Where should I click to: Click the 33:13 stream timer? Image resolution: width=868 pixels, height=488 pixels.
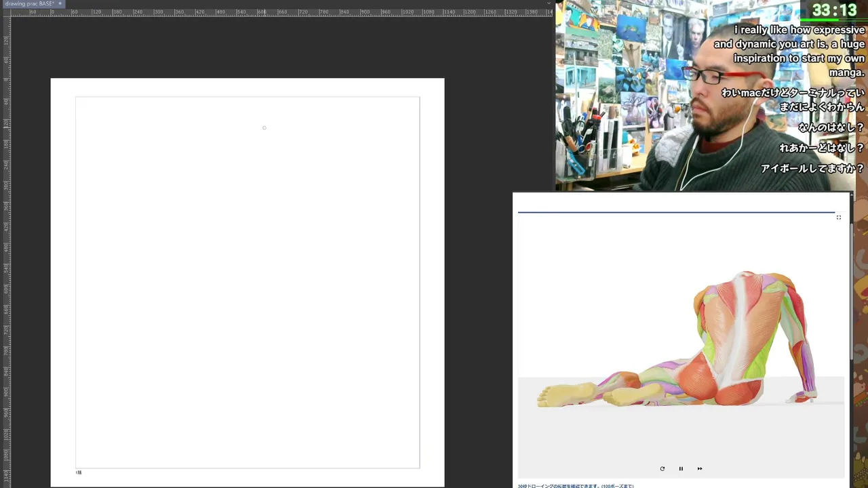tap(835, 10)
